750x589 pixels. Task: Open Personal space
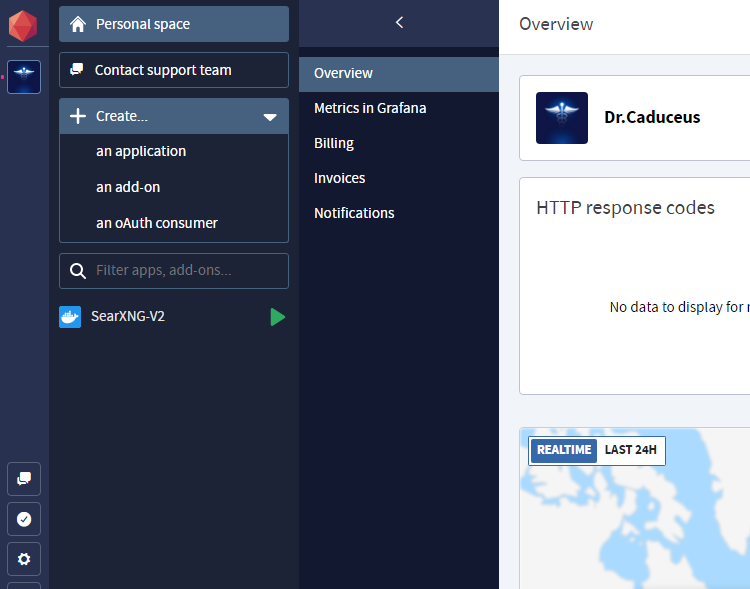tap(174, 24)
